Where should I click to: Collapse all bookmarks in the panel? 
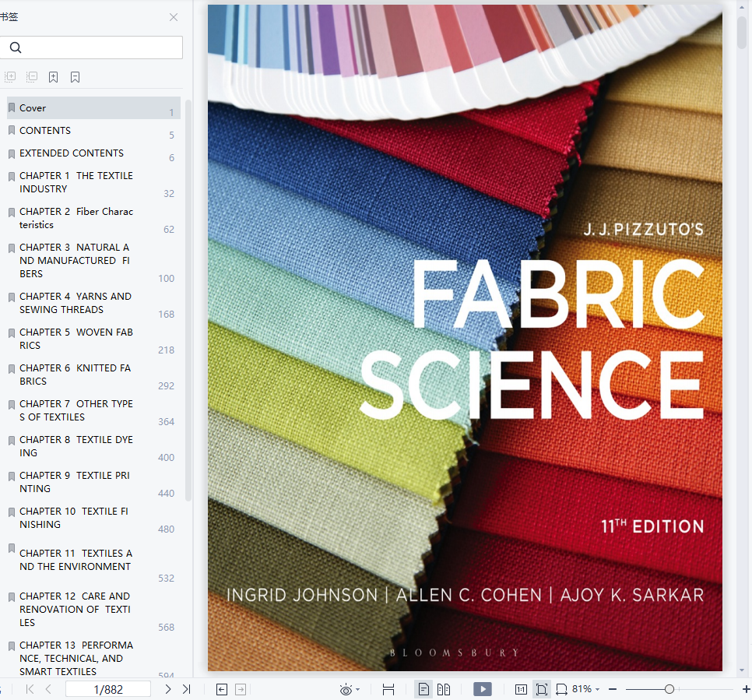(32, 77)
